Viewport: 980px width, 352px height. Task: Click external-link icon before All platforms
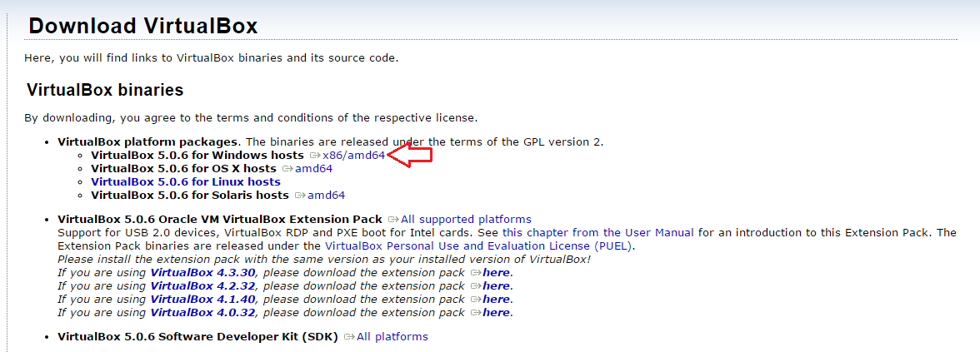tap(349, 336)
